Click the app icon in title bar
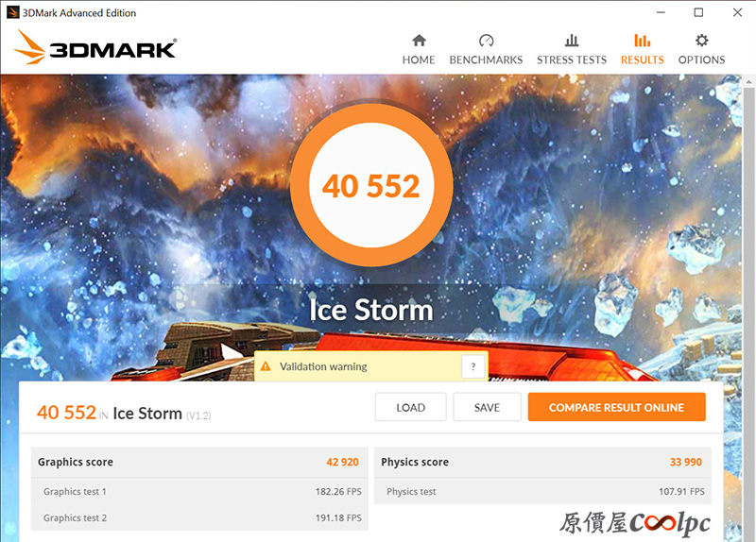This screenshot has height=542, width=756. tap(12, 12)
